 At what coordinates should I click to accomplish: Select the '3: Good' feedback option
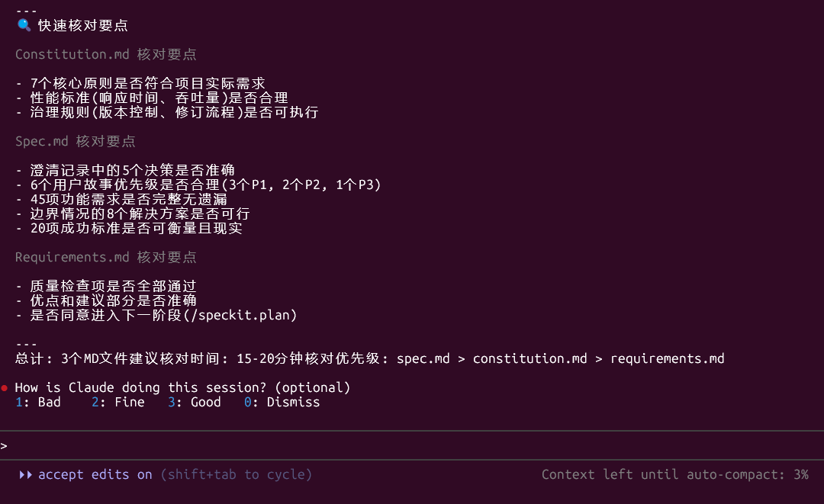click(194, 402)
